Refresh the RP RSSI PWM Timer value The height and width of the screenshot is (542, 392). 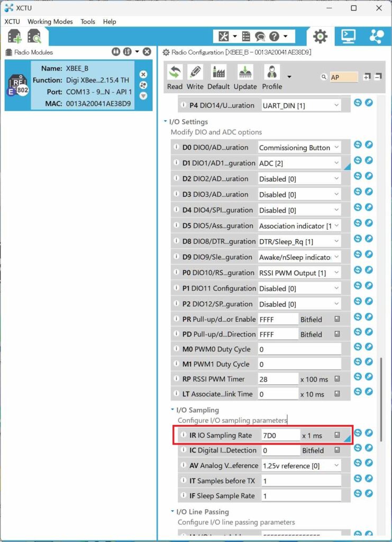(358, 376)
